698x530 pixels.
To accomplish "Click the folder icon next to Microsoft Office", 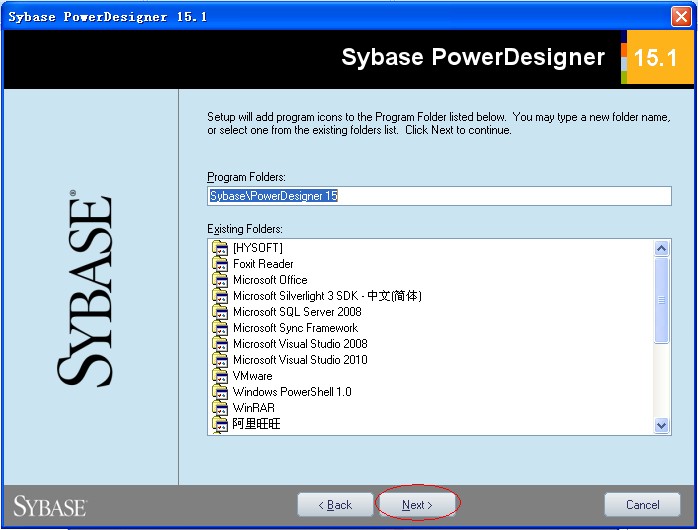I will click(221, 280).
